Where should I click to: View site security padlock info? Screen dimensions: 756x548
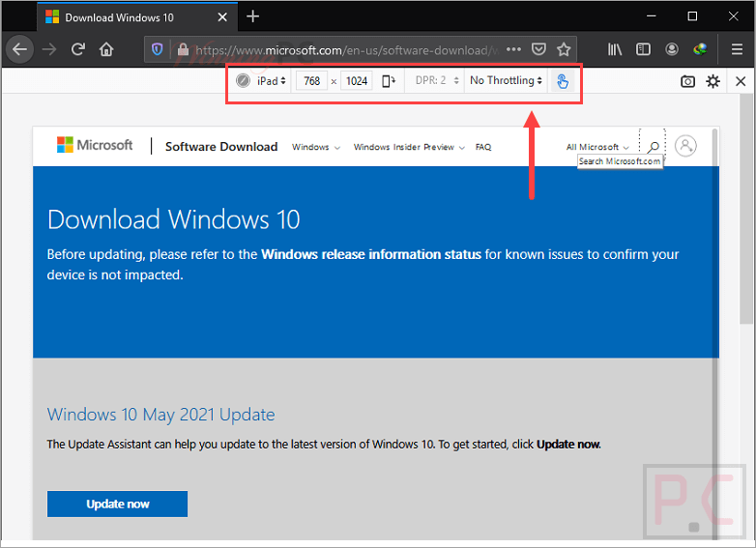point(183,49)
